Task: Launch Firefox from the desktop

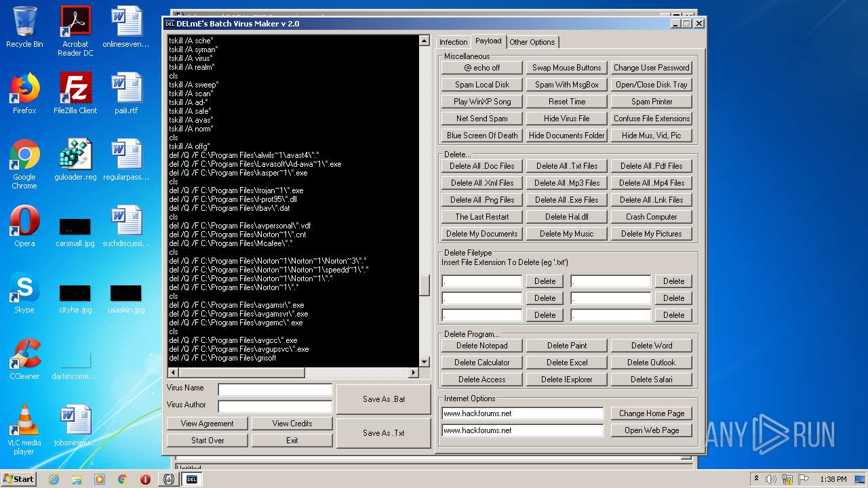Action: (x=24, y=94)
